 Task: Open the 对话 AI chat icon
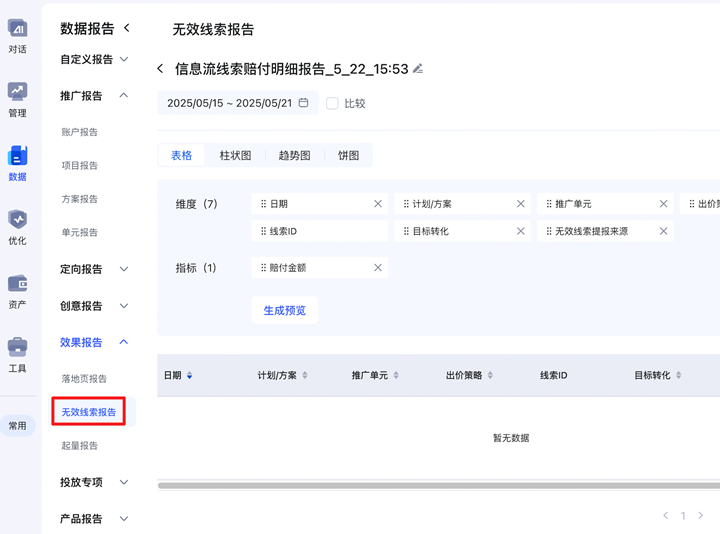click(17, 31)
